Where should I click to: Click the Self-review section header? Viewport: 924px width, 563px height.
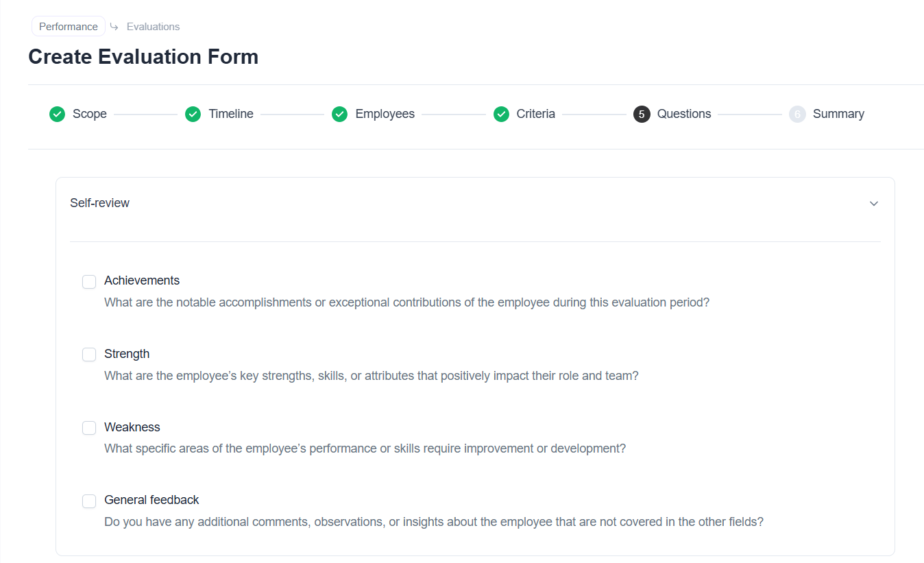(100, 203)
